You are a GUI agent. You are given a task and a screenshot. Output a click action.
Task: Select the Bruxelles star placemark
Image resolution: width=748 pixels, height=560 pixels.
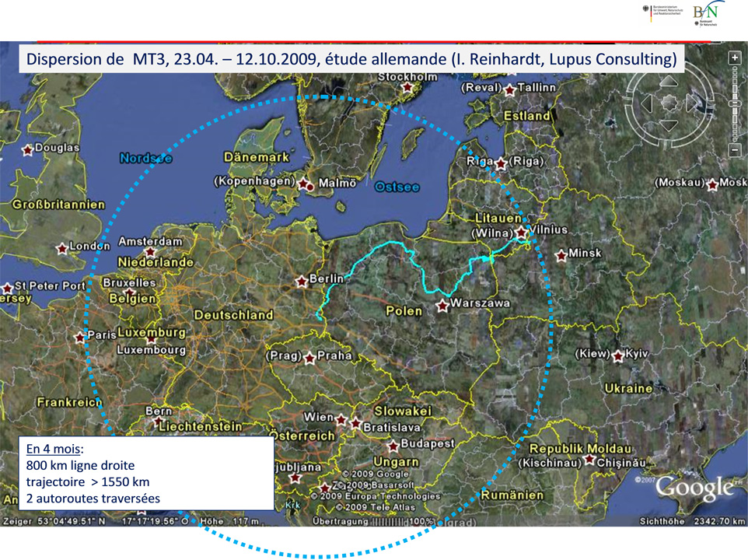pos(129,292)
